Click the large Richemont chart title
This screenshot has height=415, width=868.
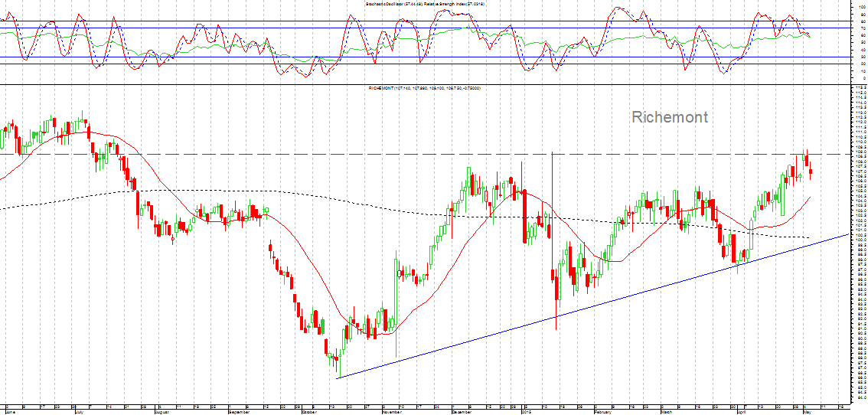click(670, 117)
